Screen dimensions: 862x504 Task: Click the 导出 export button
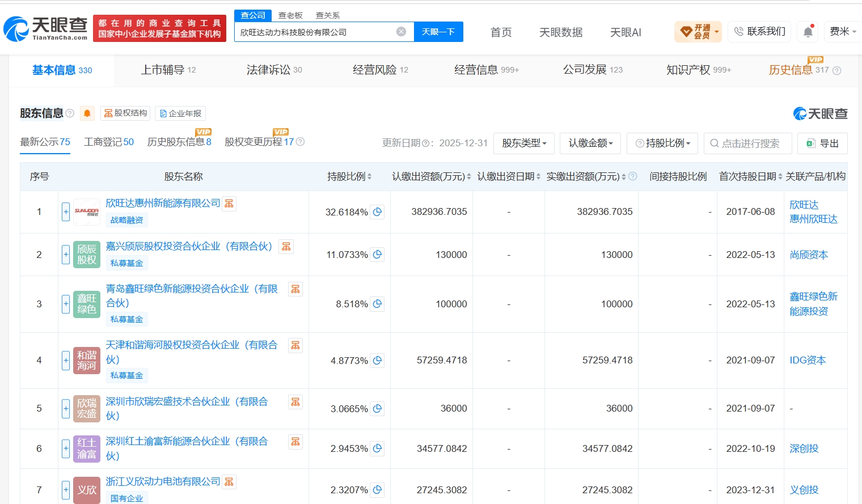822,143
